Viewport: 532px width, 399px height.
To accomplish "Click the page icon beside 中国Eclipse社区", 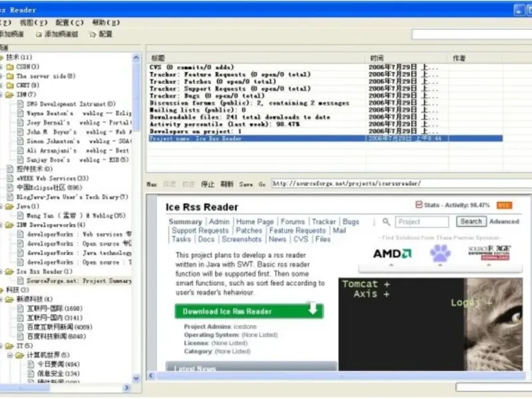I will (10, 188).
